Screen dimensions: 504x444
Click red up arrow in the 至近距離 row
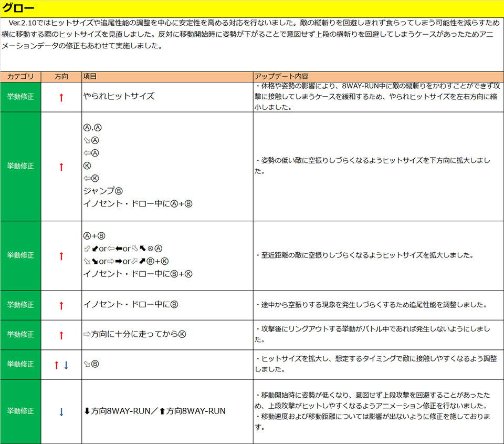(61, 256)
